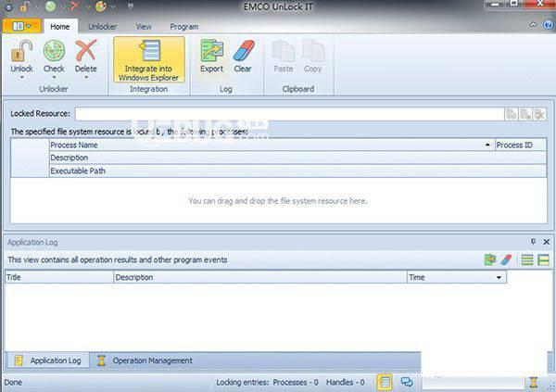
Task: Click the quick access unlock padlock icon
Action: (25, 6)
